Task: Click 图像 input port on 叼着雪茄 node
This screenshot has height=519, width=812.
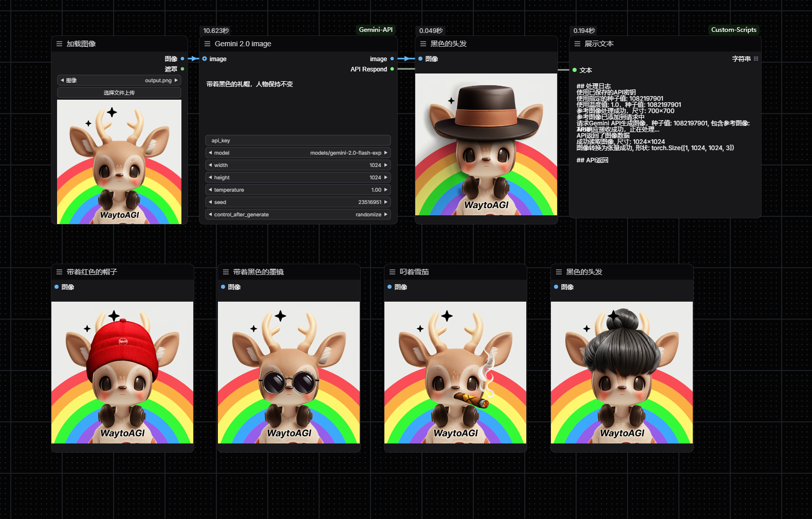Action: (x=390, y=287)
